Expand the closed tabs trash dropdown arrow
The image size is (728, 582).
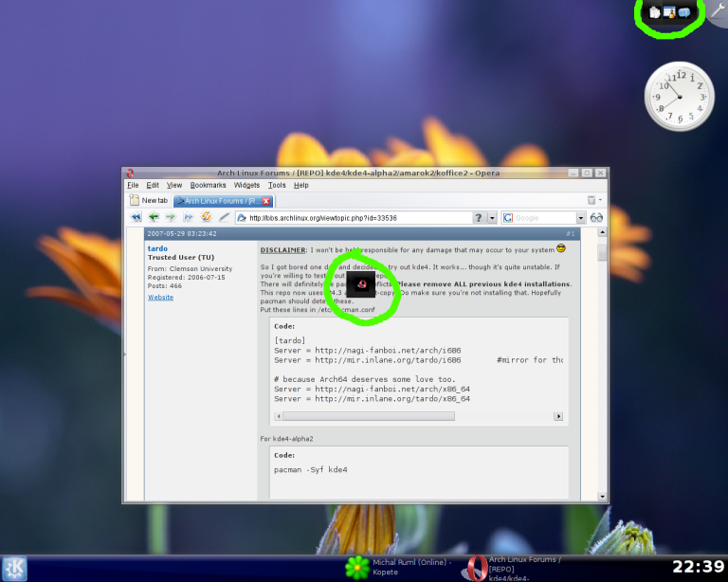tap(600, 200)
